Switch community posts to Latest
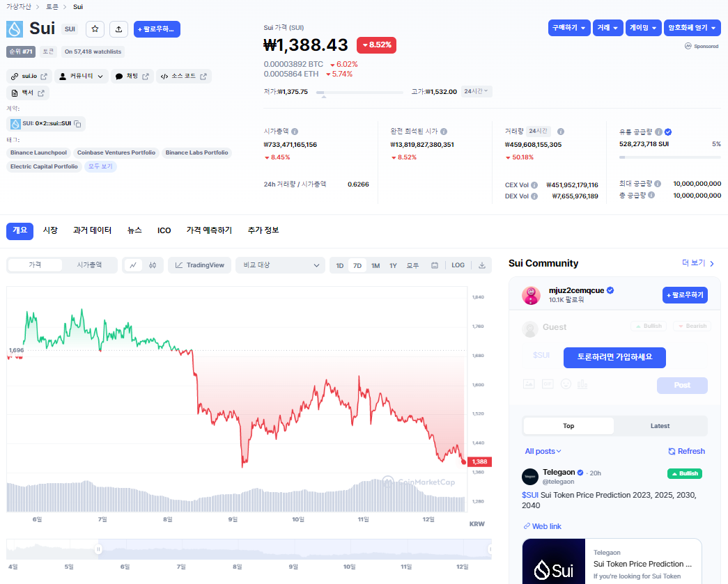 point(660,426)
